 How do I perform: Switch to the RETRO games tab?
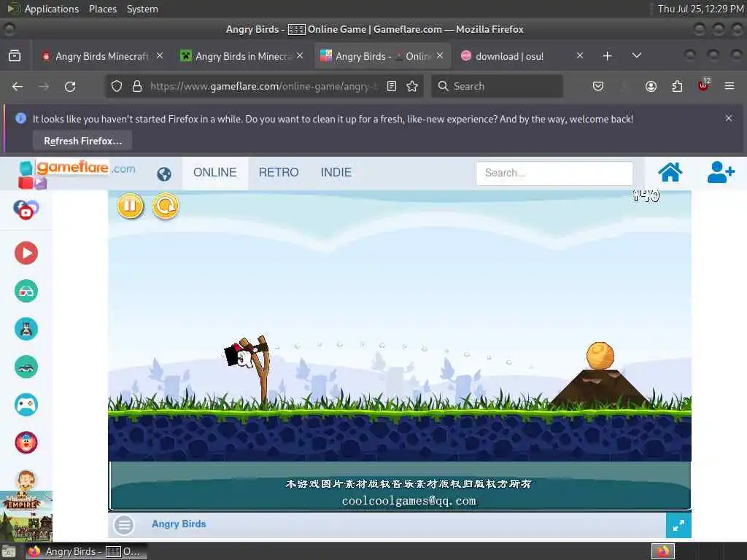pos(279,172)
